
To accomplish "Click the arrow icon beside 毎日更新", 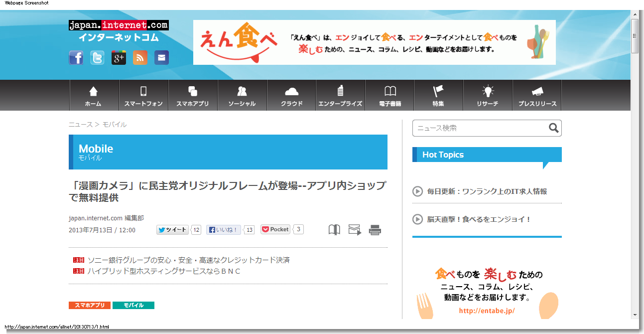I will pyautogui.click(x=418, y=191).
